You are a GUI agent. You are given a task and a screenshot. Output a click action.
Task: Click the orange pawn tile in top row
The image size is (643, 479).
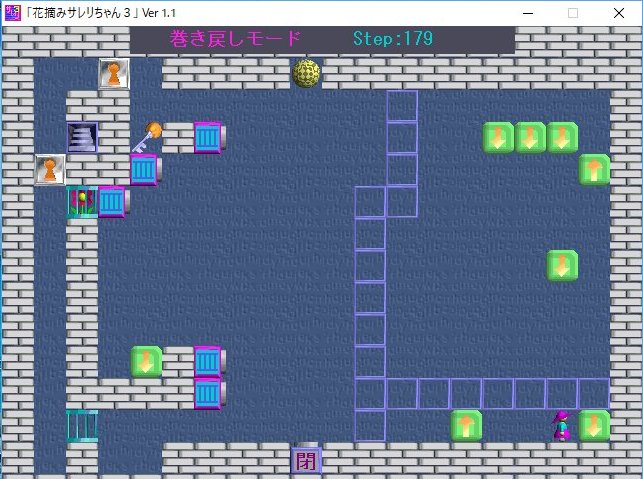[x=114, y=73]
